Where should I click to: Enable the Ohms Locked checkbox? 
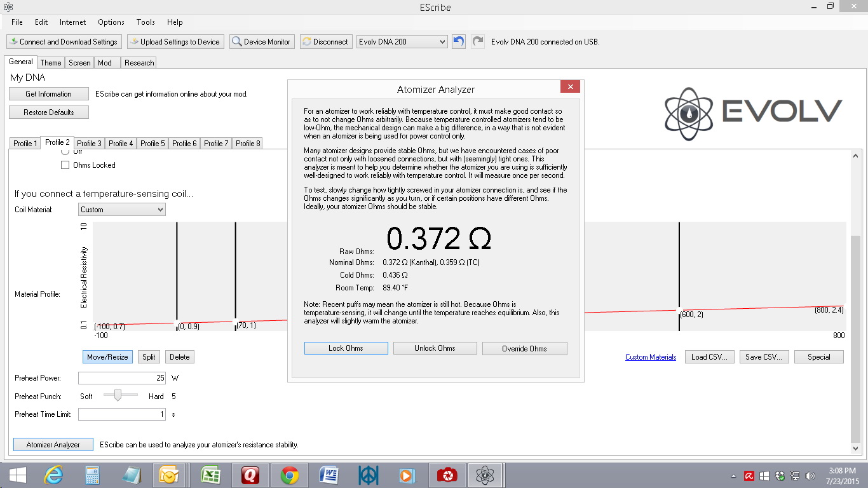tap(65, 165)
